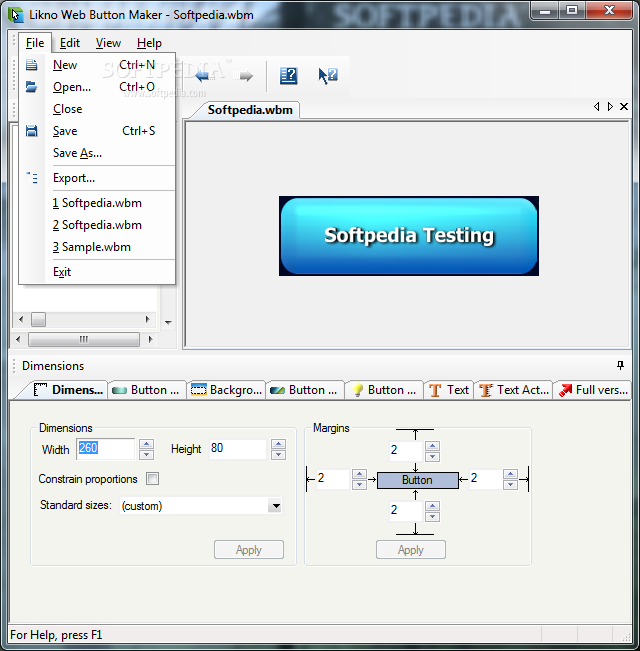Switch to the Text tab
This screenshot has height=651, width=640.
point(449,390)
